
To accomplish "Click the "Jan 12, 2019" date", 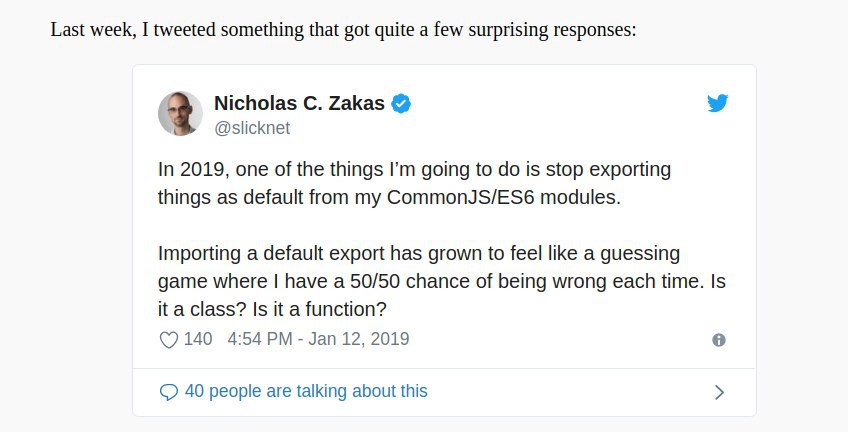I will point(359,339).
